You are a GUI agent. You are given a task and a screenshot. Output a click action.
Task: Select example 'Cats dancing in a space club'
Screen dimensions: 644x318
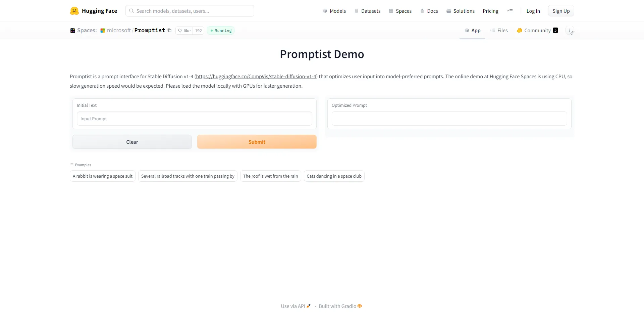pos(334,176)
